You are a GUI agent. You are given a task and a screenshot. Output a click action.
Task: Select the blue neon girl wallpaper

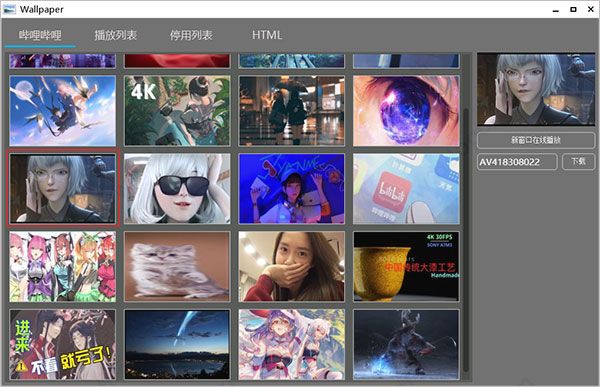point(292,189)
